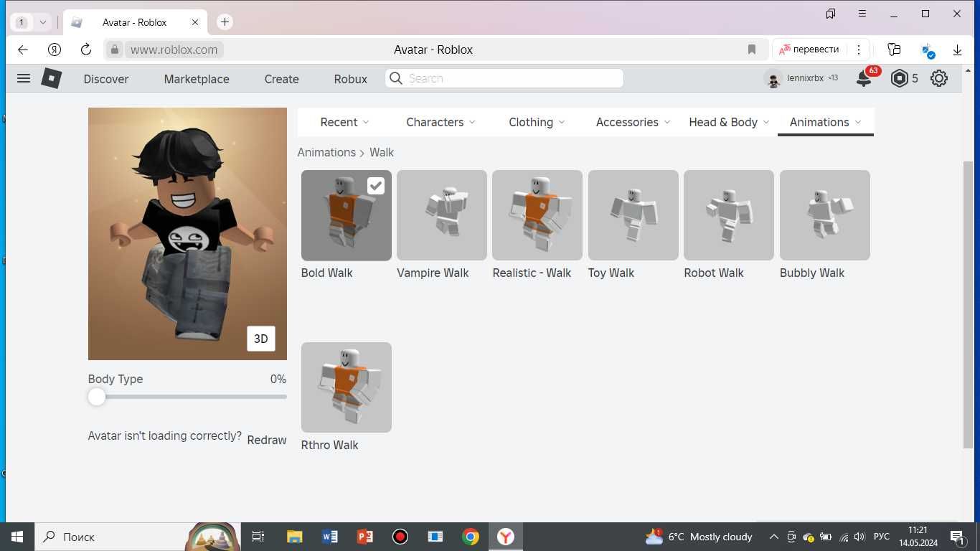Expand the Characters dropdown tab
The image size is (980, 551).
pos(440,122)
